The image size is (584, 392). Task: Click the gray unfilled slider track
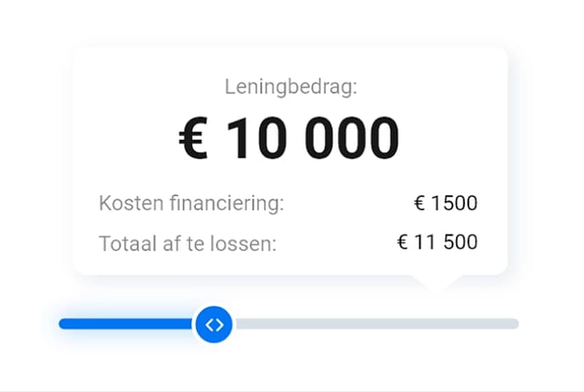point(373,324)
